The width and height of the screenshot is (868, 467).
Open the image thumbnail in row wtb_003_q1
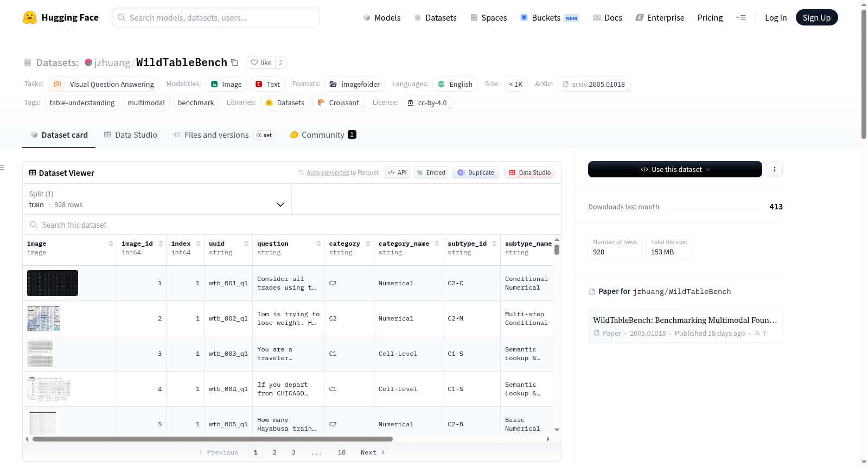(40, 354)
